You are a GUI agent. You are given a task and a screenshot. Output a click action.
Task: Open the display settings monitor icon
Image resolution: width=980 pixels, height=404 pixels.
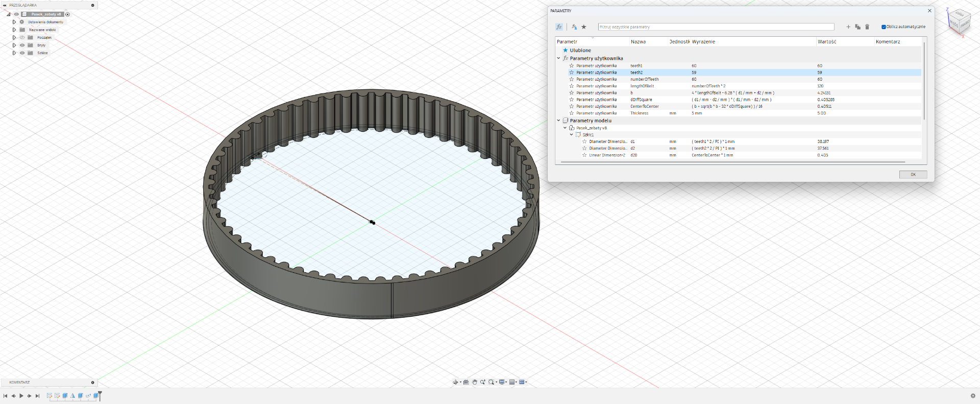[502, 382]
